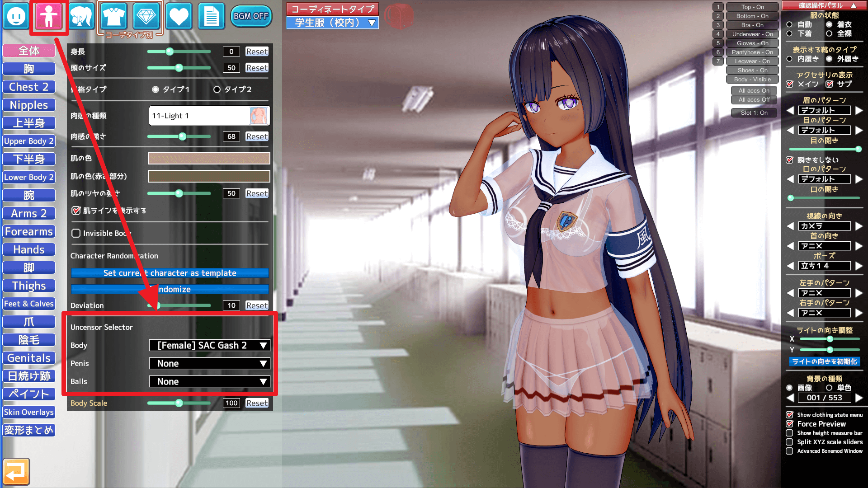Image resolution: width=868 pixels, height=488 pixels.
Task: Open the Body uncensor dropdown
Action: pyautogui.click(x=210, y=345)
